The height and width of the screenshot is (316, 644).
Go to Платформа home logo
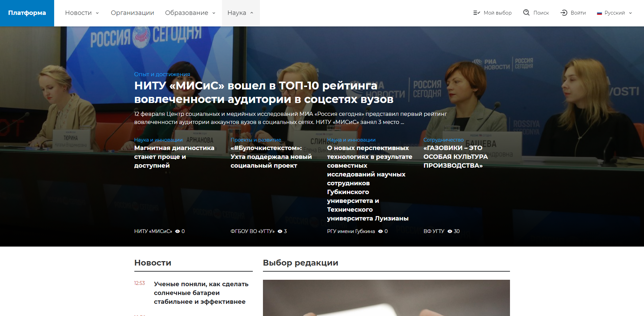coord(27,13)
